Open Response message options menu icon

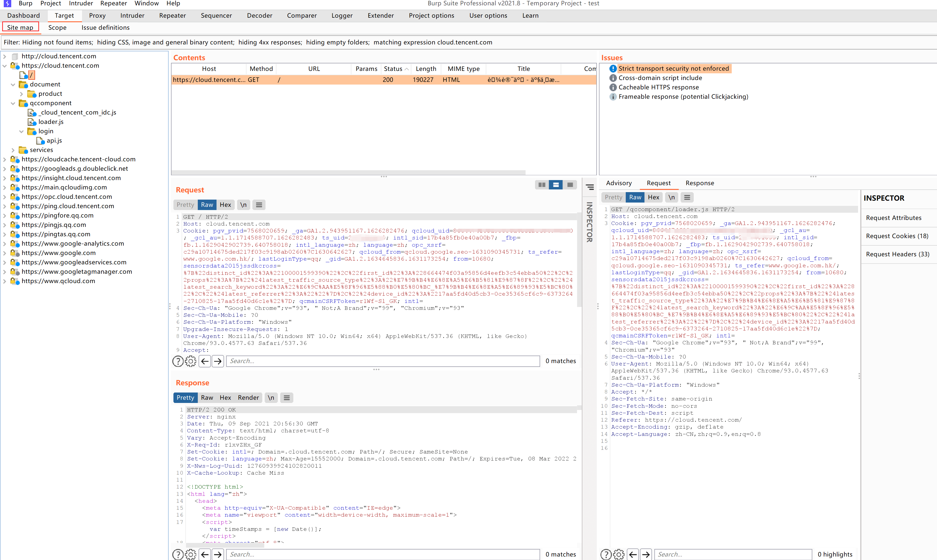(x=287, y=398)
